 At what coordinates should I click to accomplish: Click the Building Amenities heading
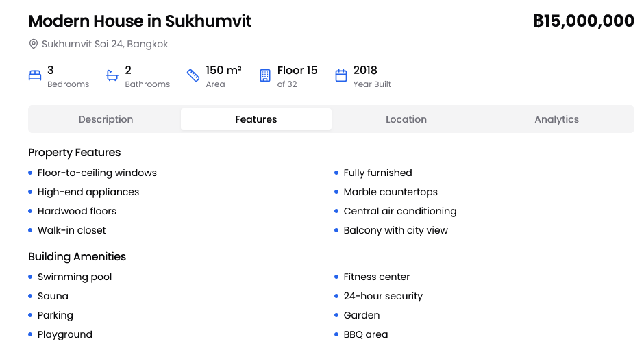(x=77, y=257)
